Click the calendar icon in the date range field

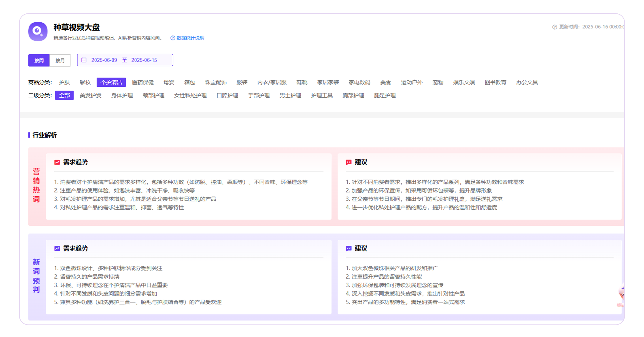(x=84, y=60)
